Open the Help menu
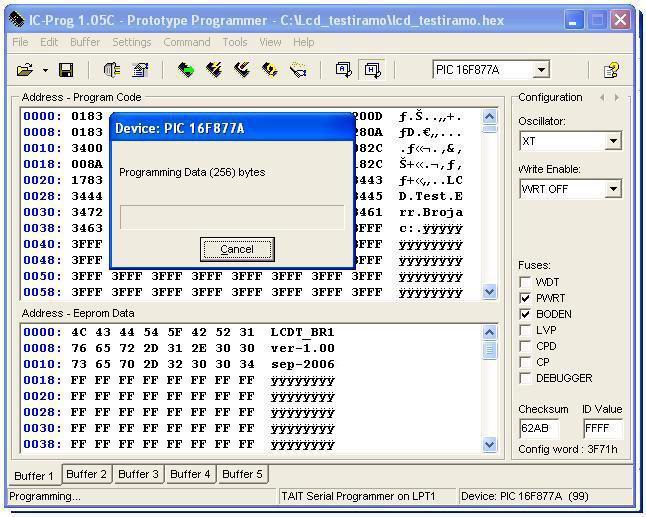646x517 pixels. coord(304,42)
